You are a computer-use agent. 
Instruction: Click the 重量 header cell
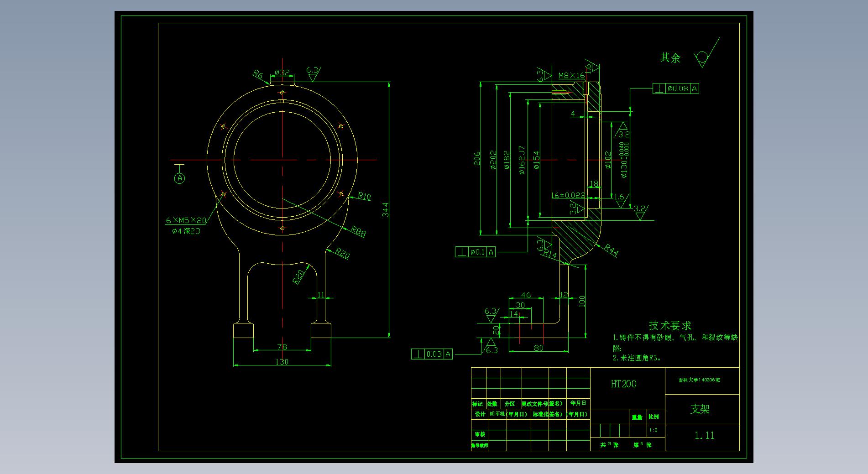pyautogui.click(x=637, y=417)
